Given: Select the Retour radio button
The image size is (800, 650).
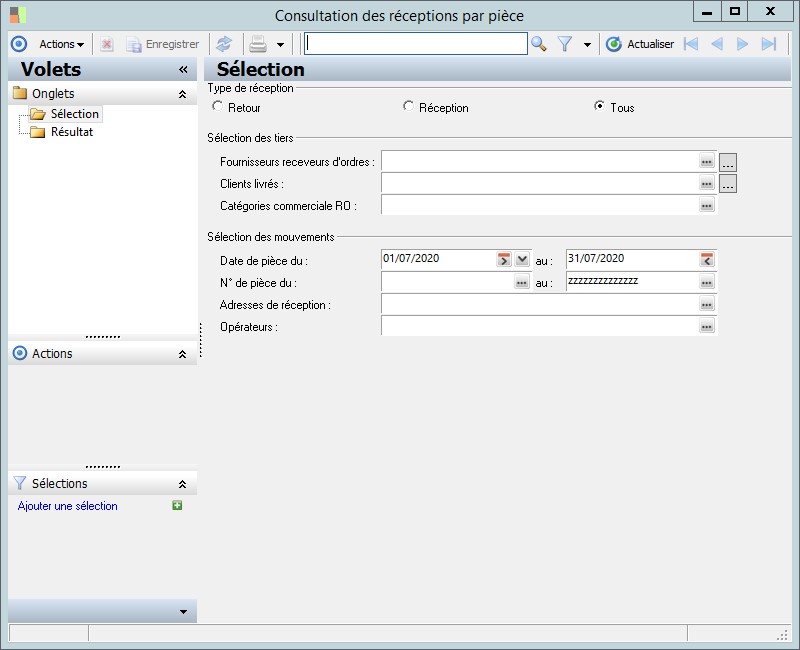Looking at the screenshot, I should tap(216, 106).
